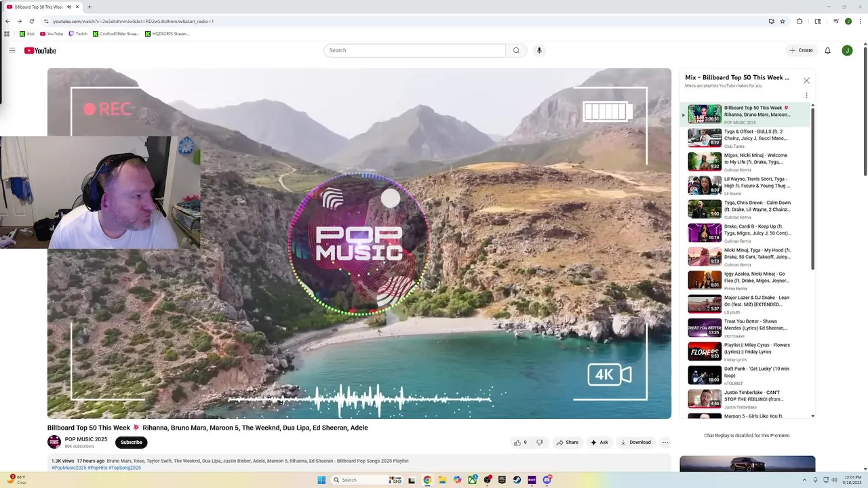The width and height of the screenshot is (868, 488).
Task: Focus the YouTube search field
Action: 415,50
